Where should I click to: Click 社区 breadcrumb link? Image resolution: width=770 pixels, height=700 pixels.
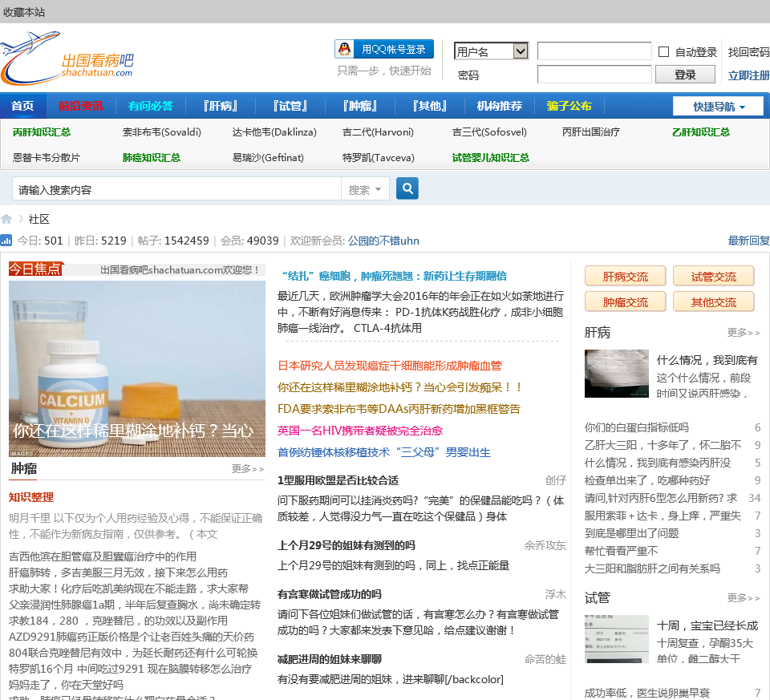[x=38, y=219]
